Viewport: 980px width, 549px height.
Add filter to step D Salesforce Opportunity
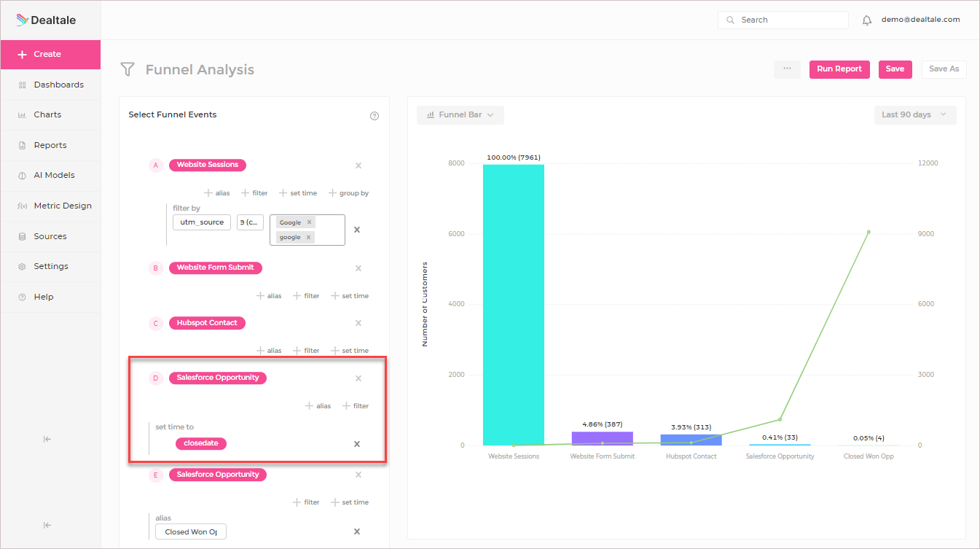coord(356,406)
